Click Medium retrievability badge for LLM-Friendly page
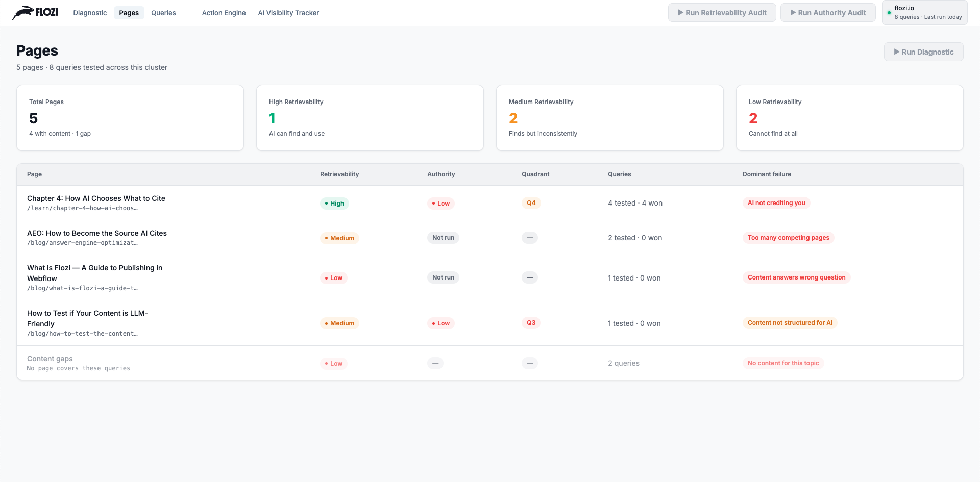This screenshot has width=980, height=482. 339,323
